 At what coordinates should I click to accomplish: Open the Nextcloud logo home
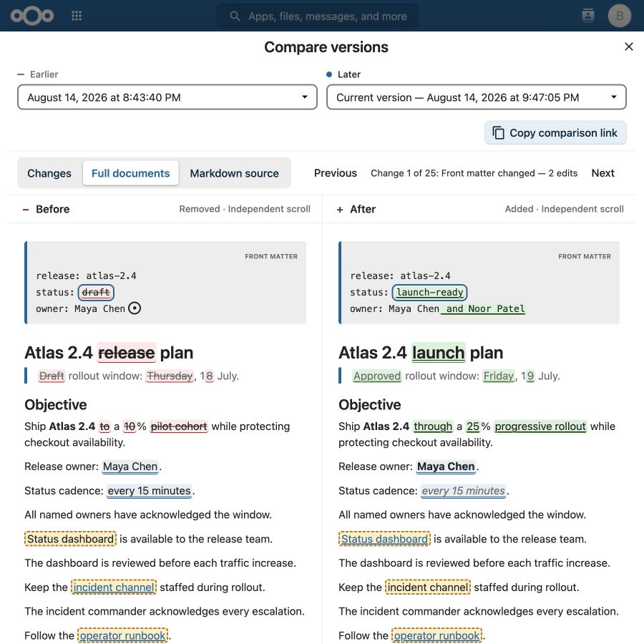[32, 16]
